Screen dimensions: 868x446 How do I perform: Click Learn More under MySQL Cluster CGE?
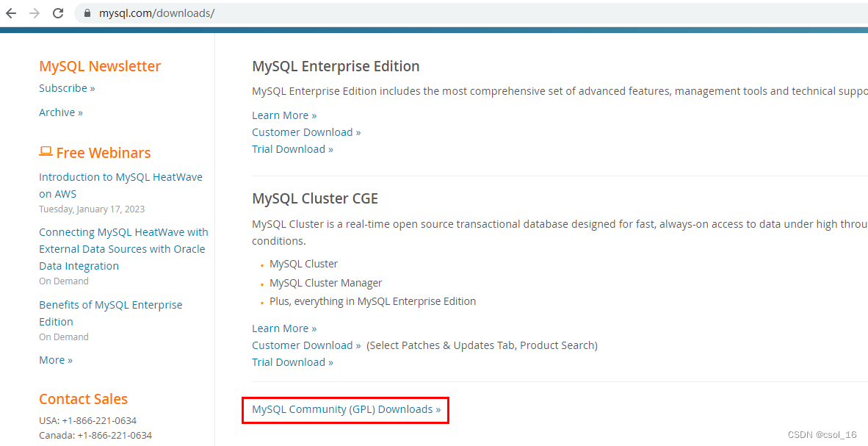pyautogui.click(x=283, y=328)
